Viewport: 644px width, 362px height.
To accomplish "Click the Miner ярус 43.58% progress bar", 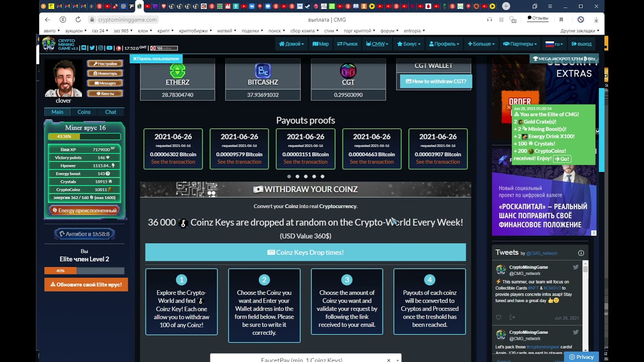I will pyautogui.click(x=85, y=137).
